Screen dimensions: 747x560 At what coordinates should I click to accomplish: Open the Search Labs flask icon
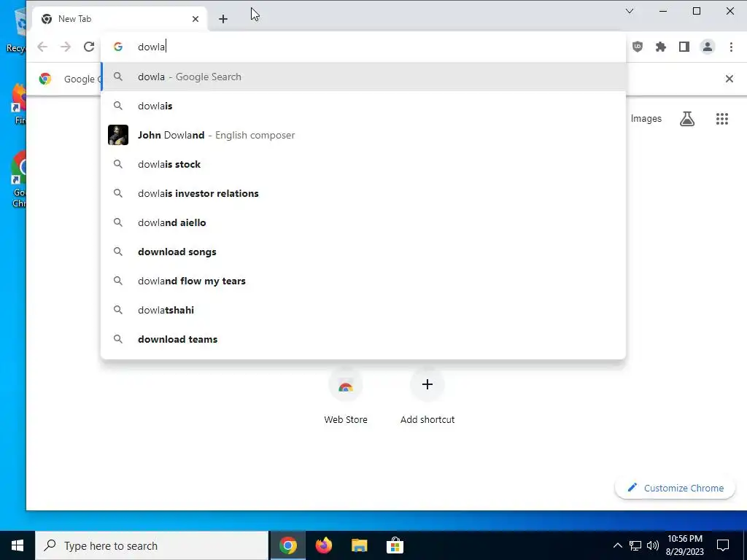(687, 119)
